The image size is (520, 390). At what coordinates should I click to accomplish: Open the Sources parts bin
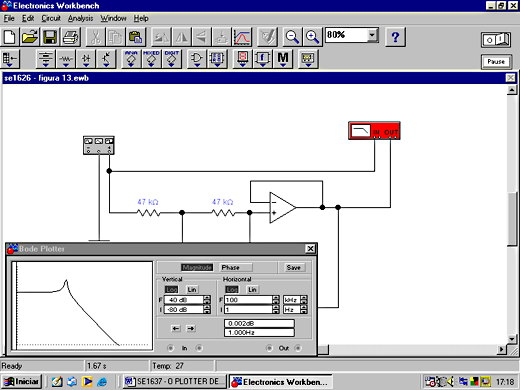(x=45, y=59)
